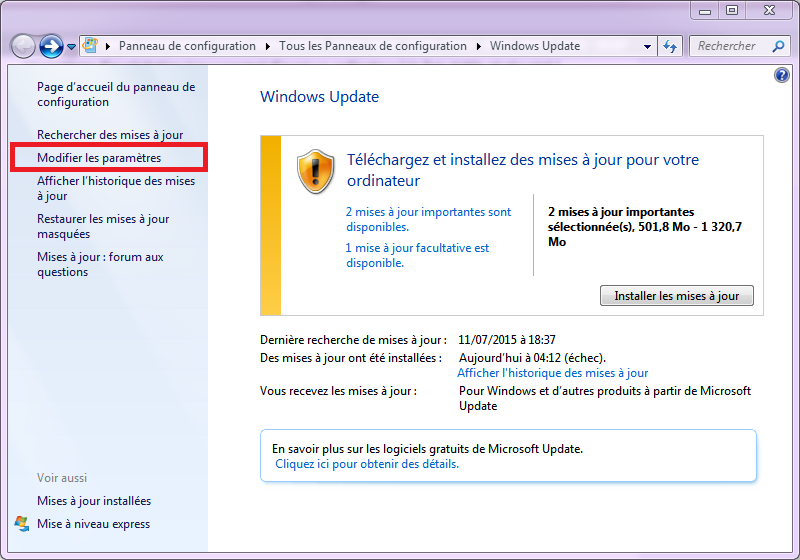Viewport: 800px width, 560px height.
Task: Click the 2 mises à jour importantes sélectionnée(s) text
Action: 645,226
